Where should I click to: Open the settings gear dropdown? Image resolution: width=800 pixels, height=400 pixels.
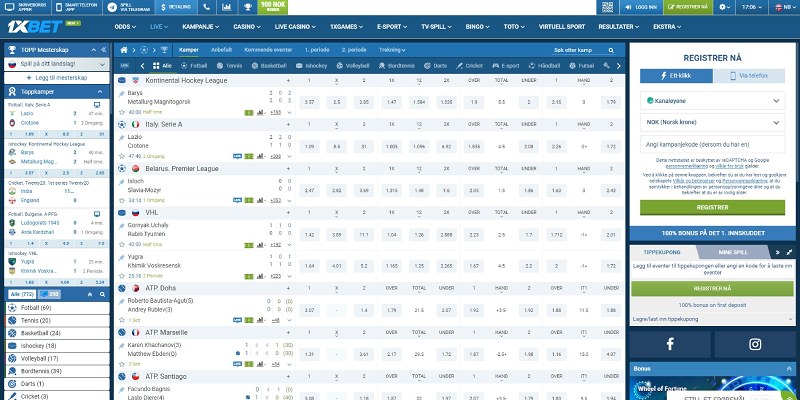pos(724,7)
